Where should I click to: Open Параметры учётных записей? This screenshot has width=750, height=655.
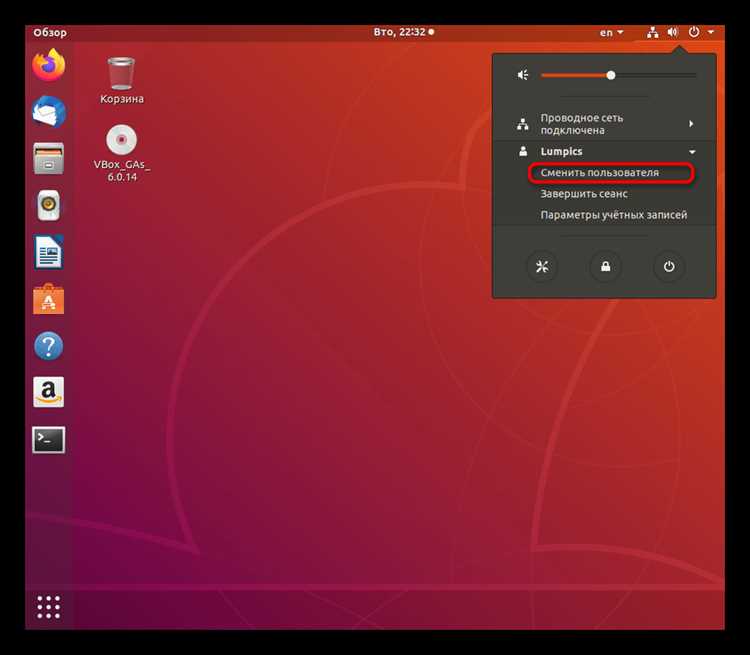click(x=614, y=215)
